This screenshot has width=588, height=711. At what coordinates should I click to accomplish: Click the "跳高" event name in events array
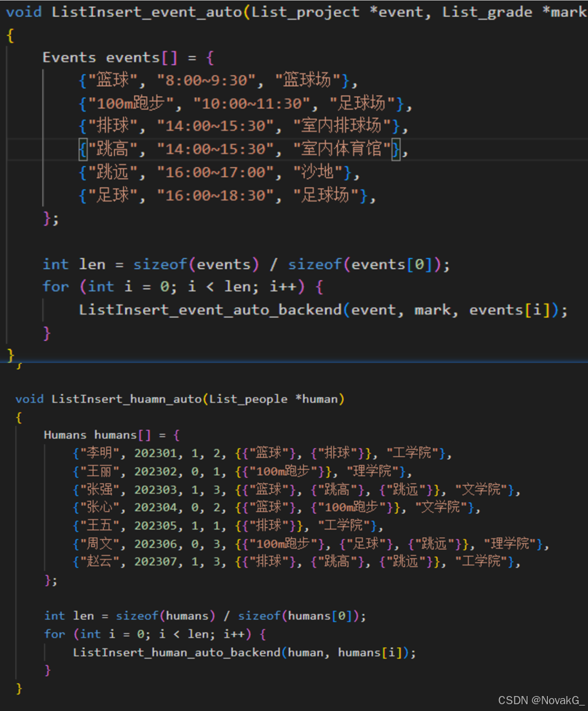tap(112, 149)
